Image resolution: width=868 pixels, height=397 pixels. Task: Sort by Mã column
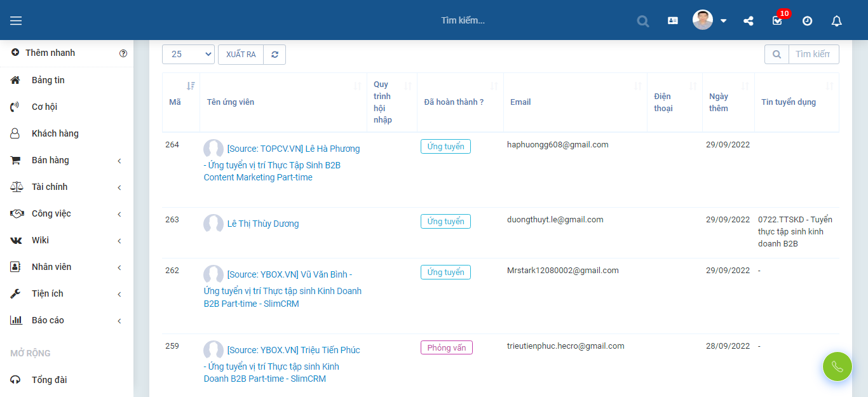[181, 102]
